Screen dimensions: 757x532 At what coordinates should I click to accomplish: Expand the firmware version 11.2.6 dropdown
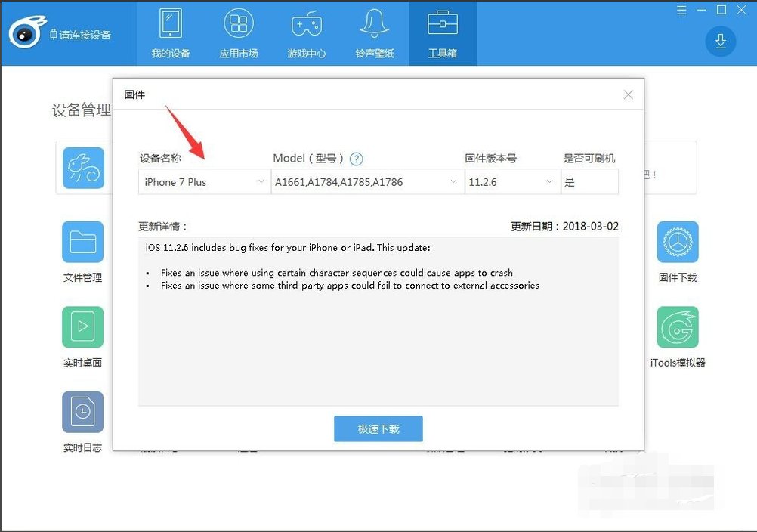549,182
